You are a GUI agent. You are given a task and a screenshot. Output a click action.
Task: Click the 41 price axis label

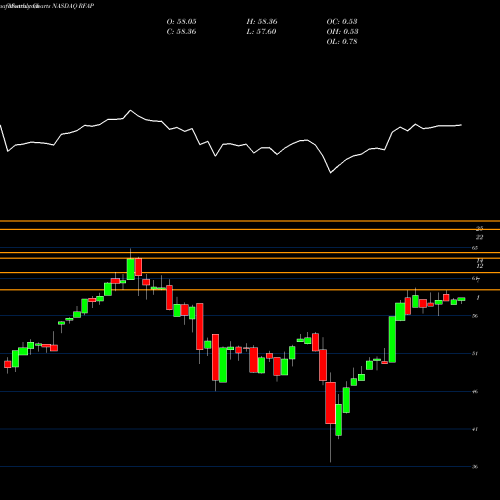(475, 429)
